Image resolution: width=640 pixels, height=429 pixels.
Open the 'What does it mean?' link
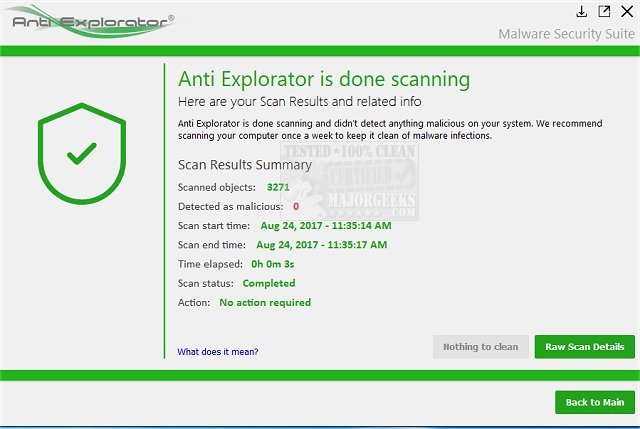point(218,352)
